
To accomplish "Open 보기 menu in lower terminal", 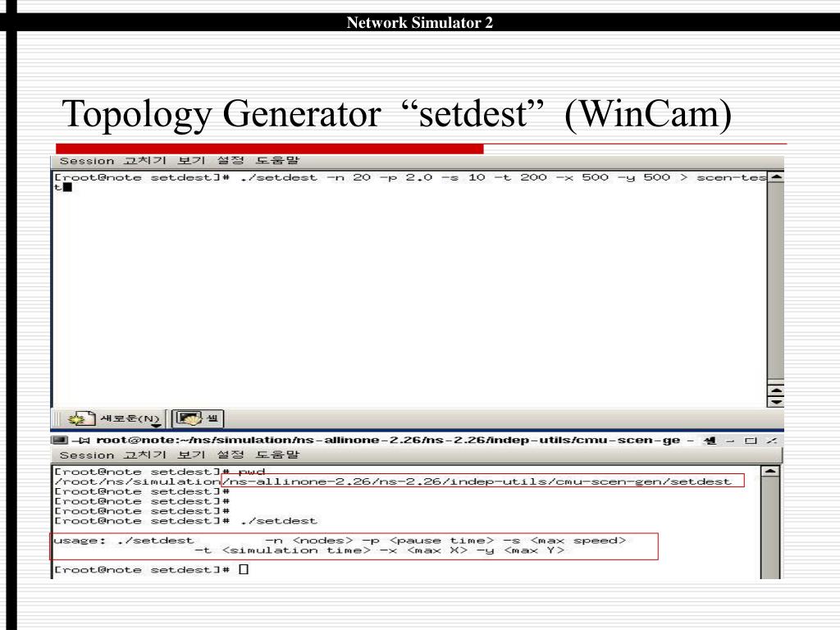I will click(x=191, y=454).
